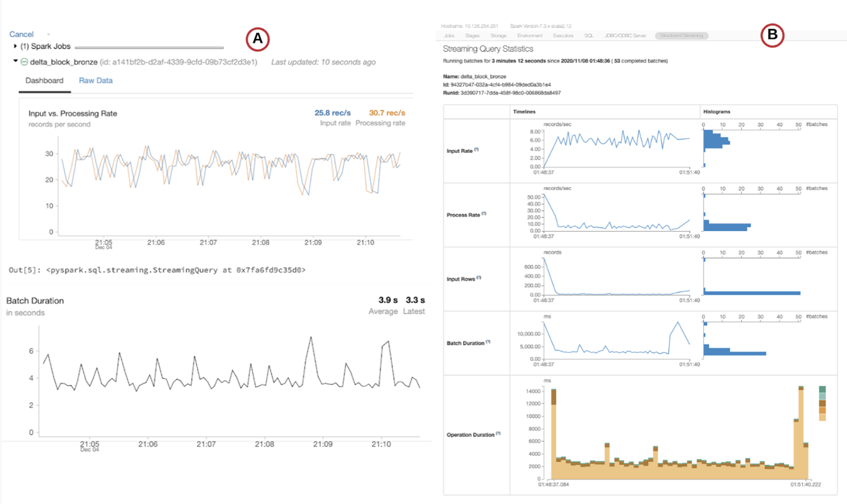Screen dimensions: 847x504
Task: Open the JDBC/ODBC Server tab
Action: 625,36
